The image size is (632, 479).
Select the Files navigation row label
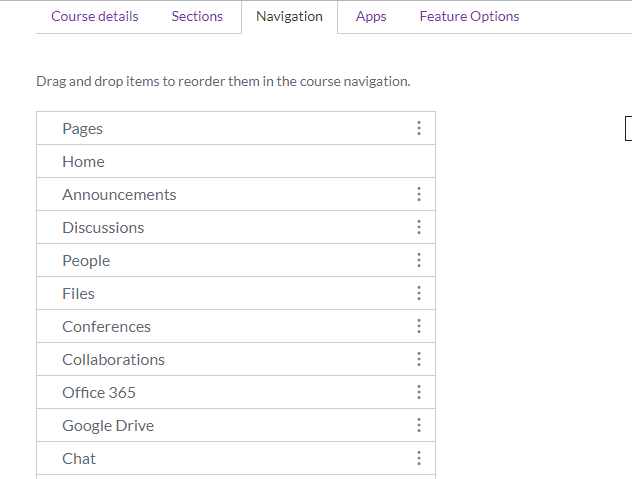(x=78, y=293)
